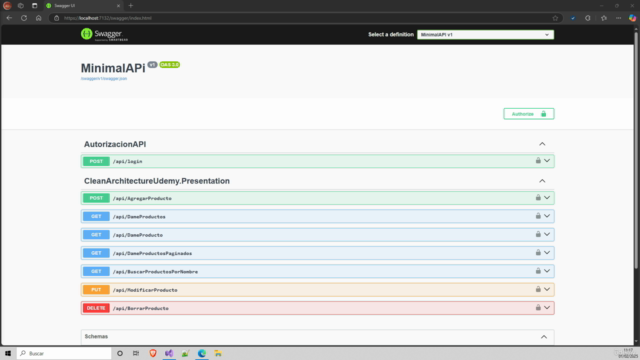The width and height of the screenshot is (640, 360).
Task: Reload the page with the refresh icon
Action: point(24,18)
